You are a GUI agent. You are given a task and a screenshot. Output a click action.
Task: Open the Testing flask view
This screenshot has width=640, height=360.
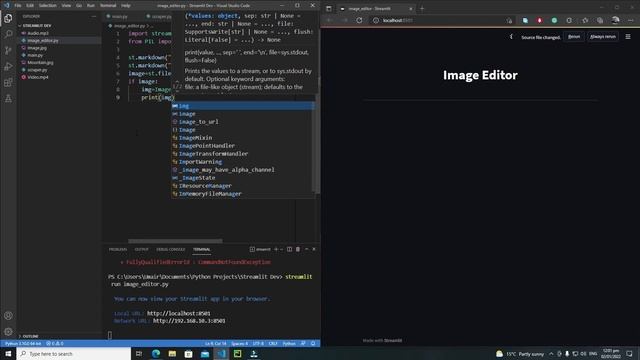[8, 98]
